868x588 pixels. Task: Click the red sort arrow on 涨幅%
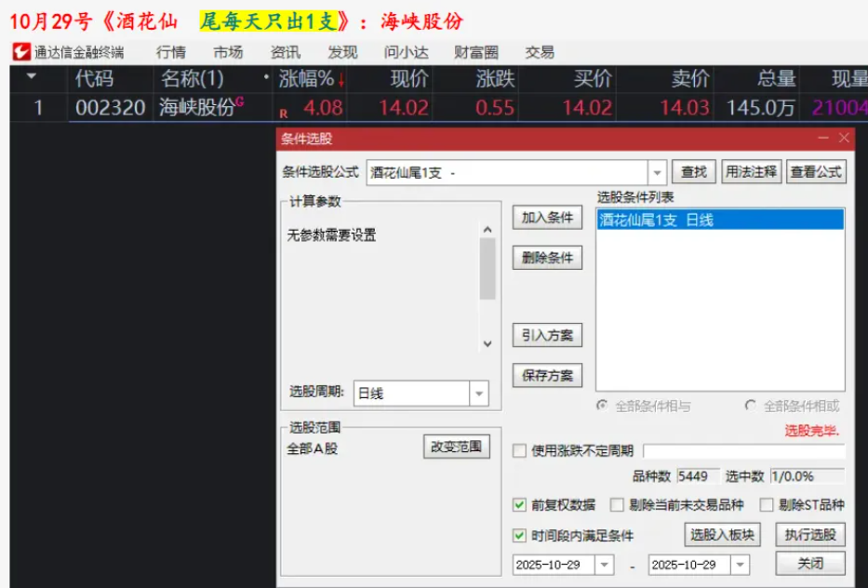[x=341, y=81]
